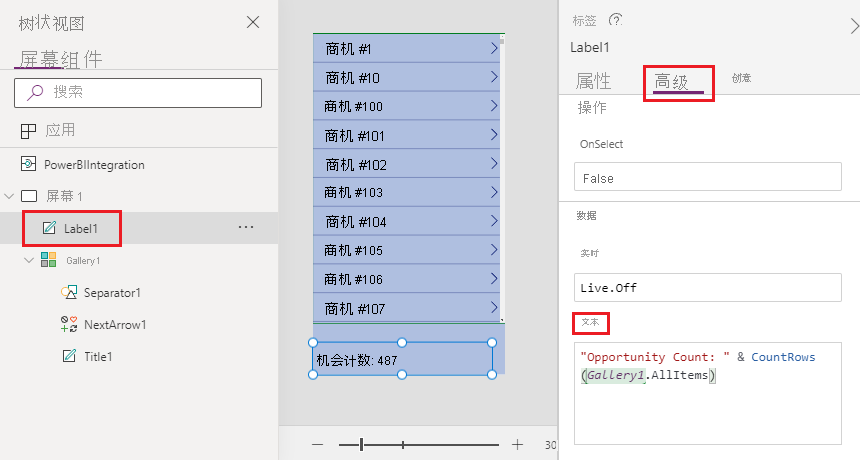Click the arrow on 商机 #102 row
This screenshot has height=460, width=860.
click(x=494, y=163)
